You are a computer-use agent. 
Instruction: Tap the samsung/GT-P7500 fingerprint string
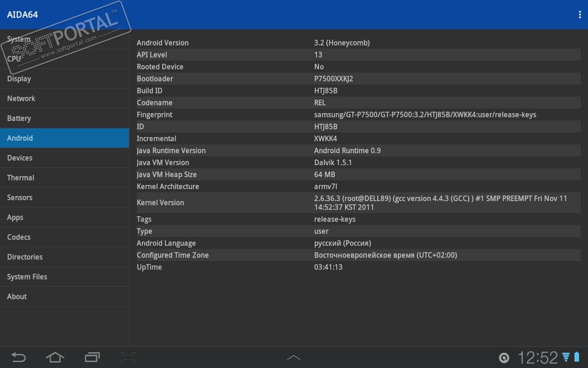pos(425,115)
